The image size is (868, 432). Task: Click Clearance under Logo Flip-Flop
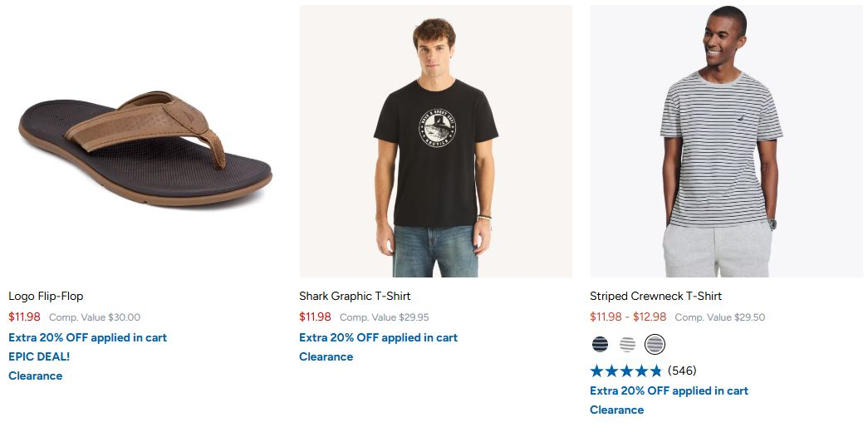36,376
